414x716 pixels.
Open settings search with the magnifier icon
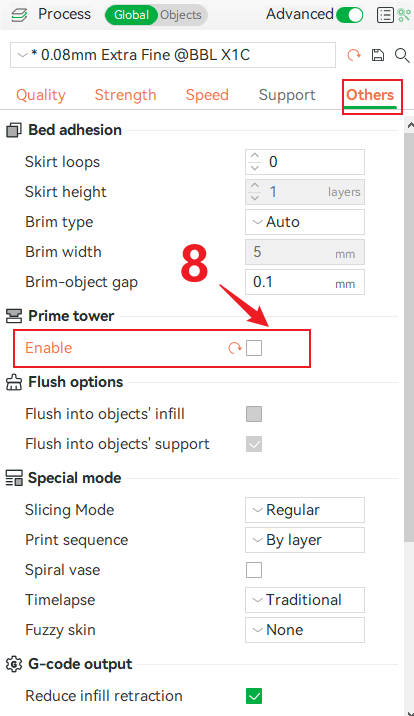coord(402,55)
